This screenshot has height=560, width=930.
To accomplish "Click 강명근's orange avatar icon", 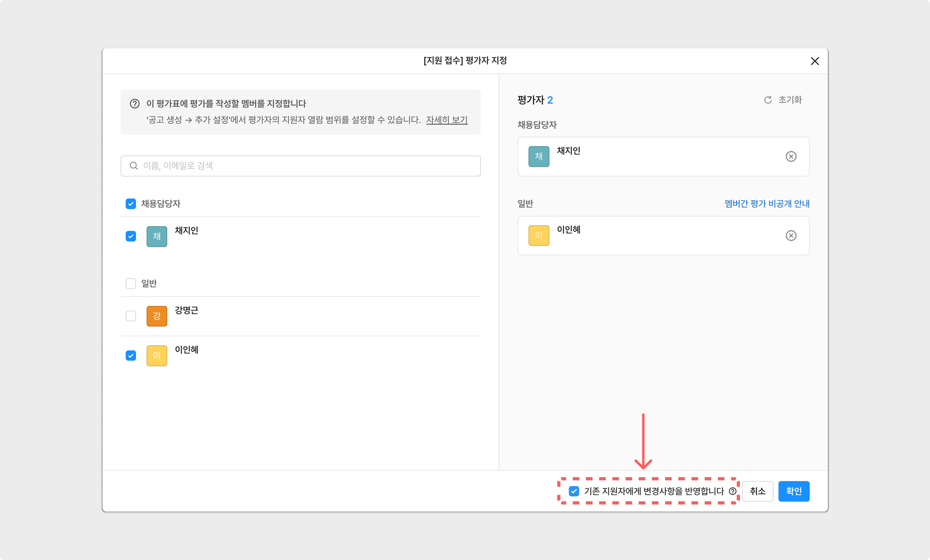I will [x=157, y=316].
